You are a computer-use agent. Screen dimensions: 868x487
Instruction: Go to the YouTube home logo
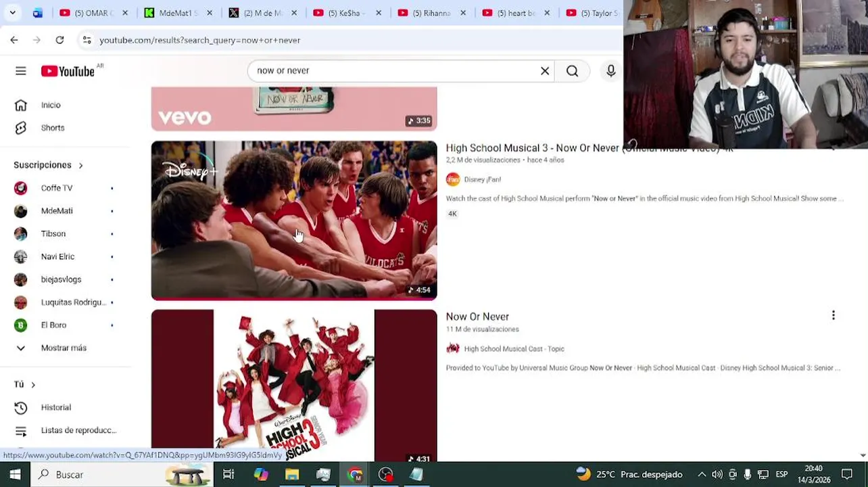68,71
